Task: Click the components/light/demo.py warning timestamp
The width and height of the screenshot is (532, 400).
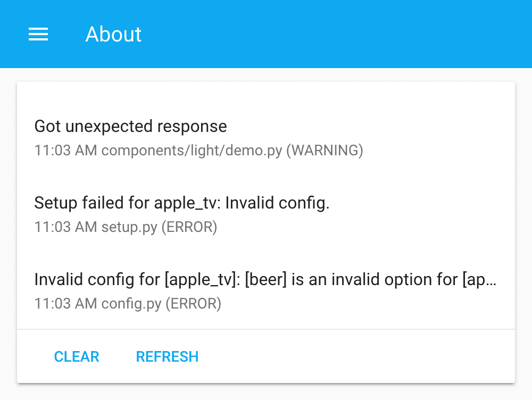Action: click(198, 151)
